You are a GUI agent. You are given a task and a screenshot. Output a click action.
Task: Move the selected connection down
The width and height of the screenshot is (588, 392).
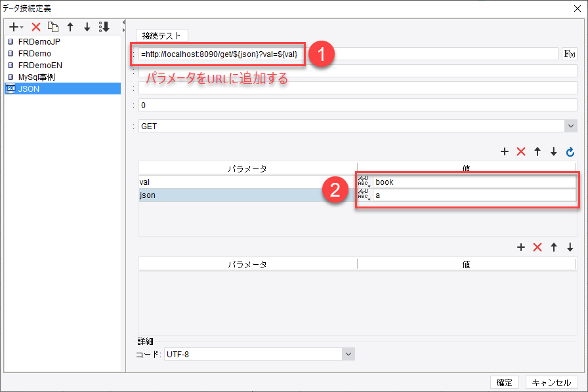point(88,27)
